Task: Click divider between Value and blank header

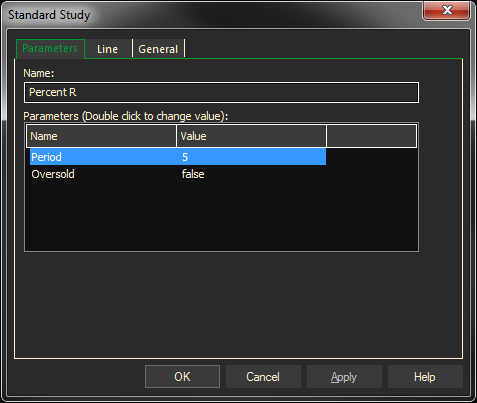Action: pyautogui.click(x=326, y=136)
